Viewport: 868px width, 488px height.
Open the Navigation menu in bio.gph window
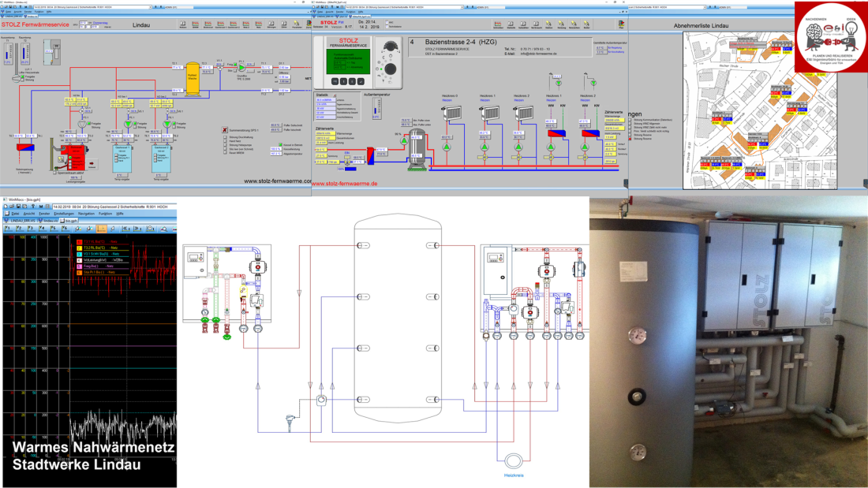(x=86, y=214)
